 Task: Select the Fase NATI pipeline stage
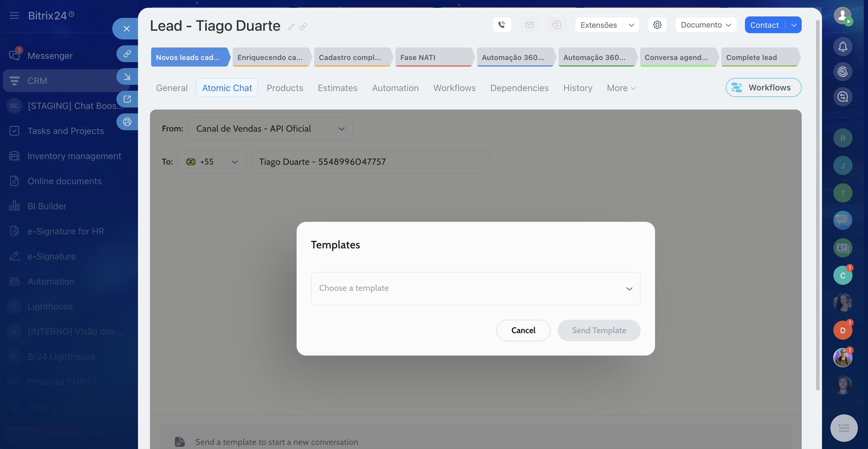coord(433,57)
